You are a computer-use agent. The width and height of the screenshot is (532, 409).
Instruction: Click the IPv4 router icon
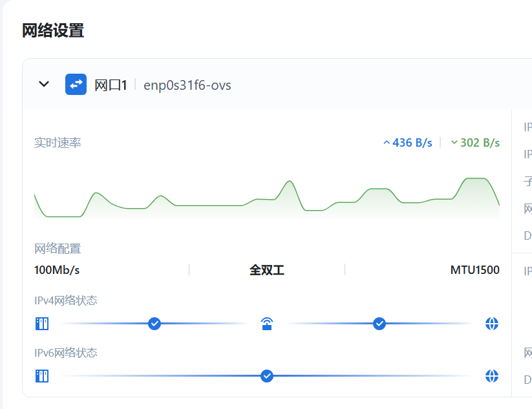pyautogui.click(x=267, y=324)
